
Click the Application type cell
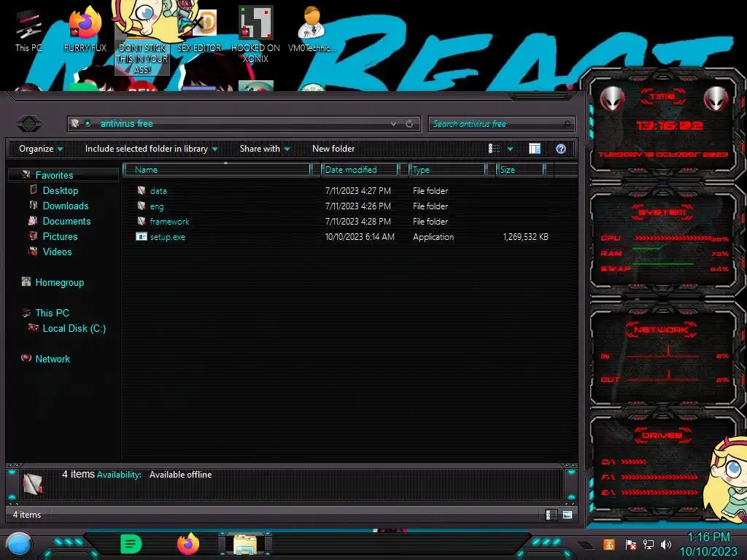(433, 237)
